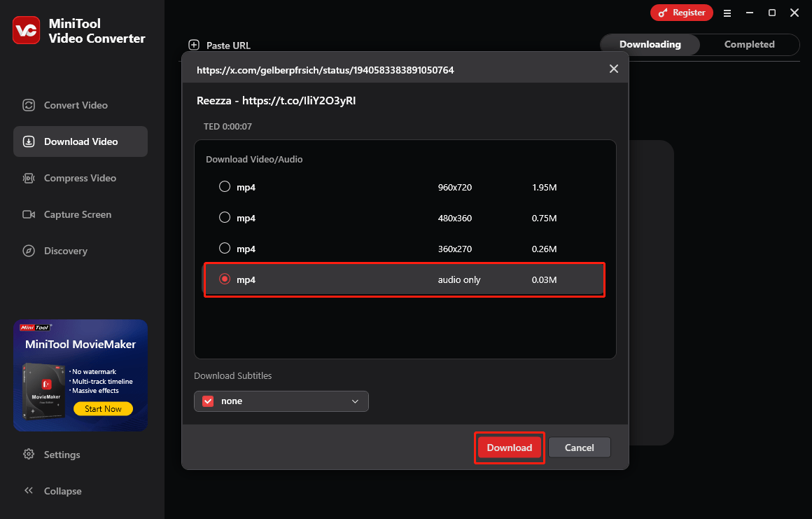Image resolution: width=812 pixels, height=519 pixels.
Task: Click the 0.03M file size value
Action: [x=545, y=279]
